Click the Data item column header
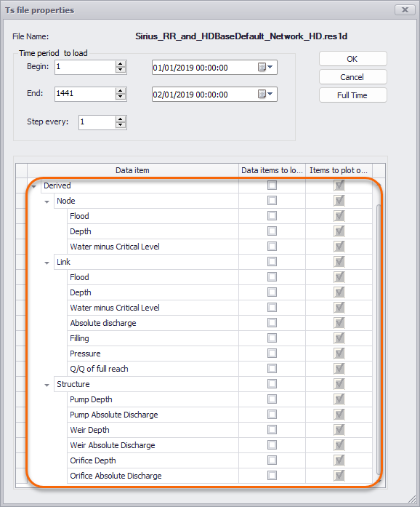Screen dimensions: 420x507 pyautogui.click(x=133, y=170)
